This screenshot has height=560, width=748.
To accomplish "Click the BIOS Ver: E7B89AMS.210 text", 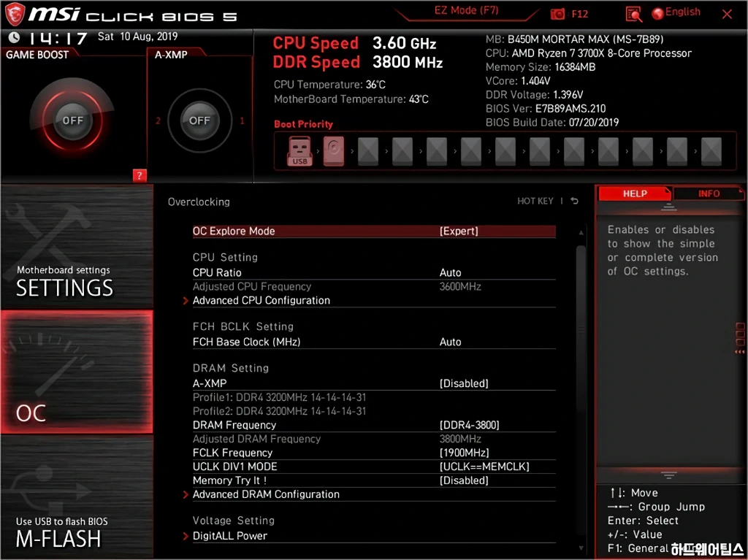I will coord(545,109).
